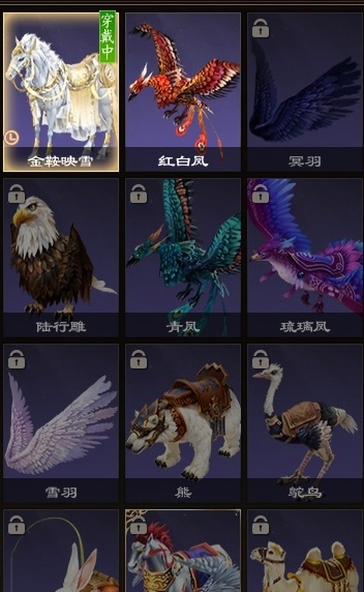Click the lock icon on 冥羽 card
The image size is (364, 592).
[x=261, y=29]
